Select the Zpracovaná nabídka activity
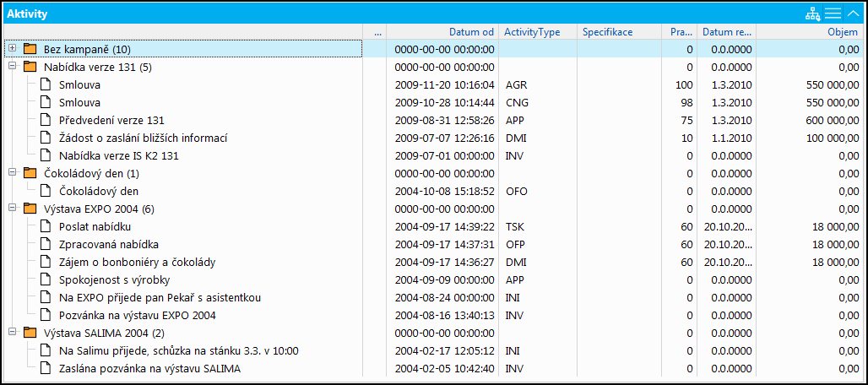The width and height of the screenshot is (868, 385). click(x=433, y=245)
